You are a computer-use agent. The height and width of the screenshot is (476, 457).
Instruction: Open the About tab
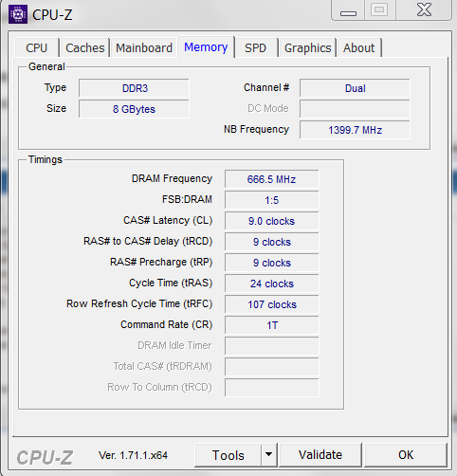coord(358,48)
